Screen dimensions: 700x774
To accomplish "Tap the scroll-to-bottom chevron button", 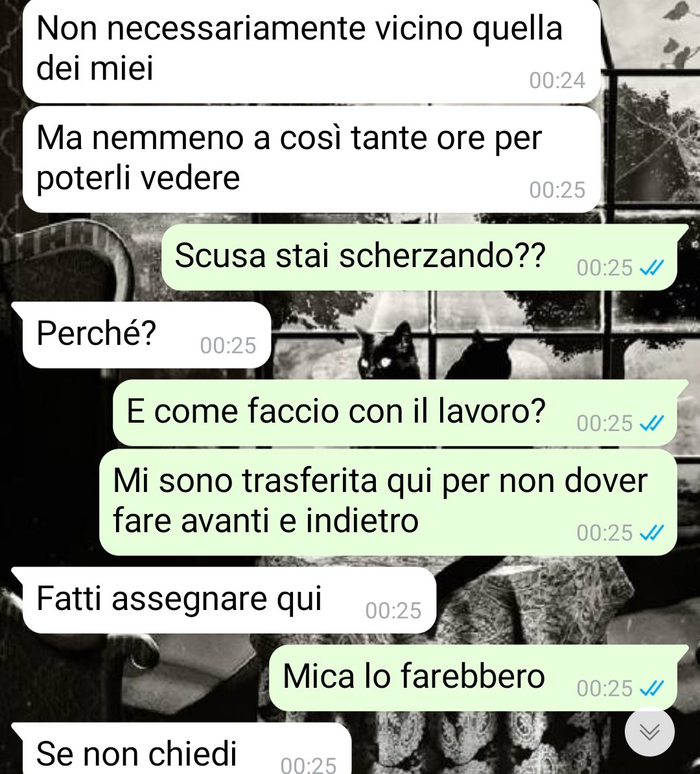I will click(x=649, y=732).
